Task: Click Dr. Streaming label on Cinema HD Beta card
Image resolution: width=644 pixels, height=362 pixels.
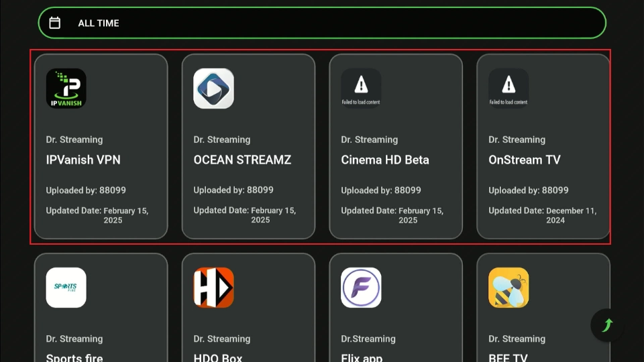Action: tap(369, 139)
